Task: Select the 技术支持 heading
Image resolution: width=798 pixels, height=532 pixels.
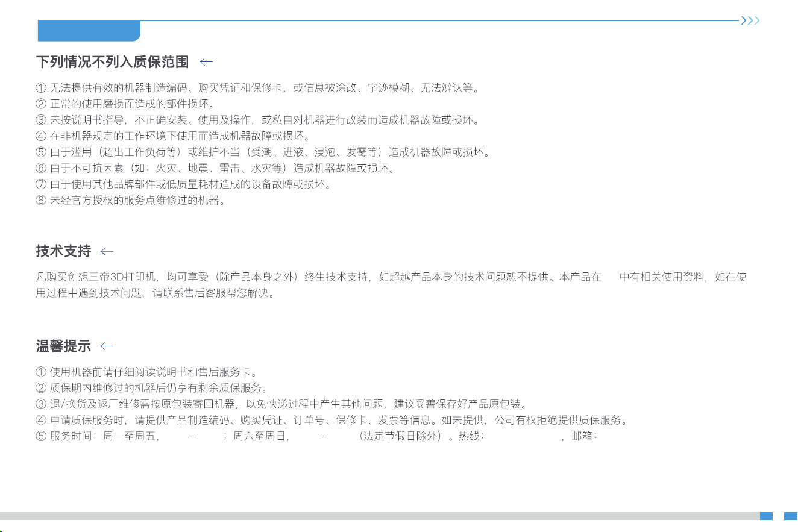Action: coord(64,251)
